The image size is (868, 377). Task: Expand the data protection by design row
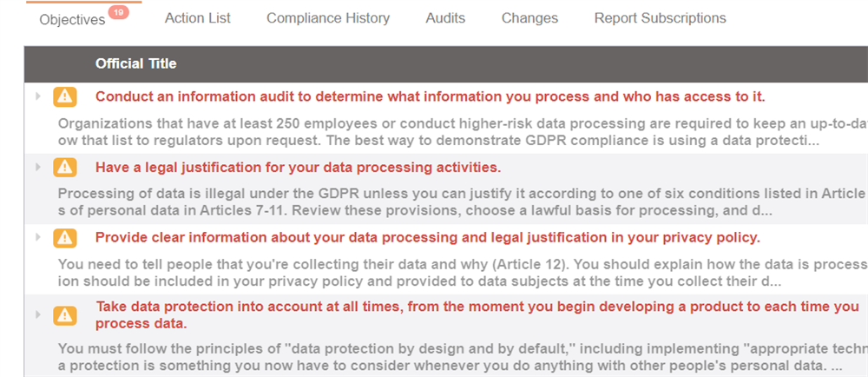tap(37, 314)
